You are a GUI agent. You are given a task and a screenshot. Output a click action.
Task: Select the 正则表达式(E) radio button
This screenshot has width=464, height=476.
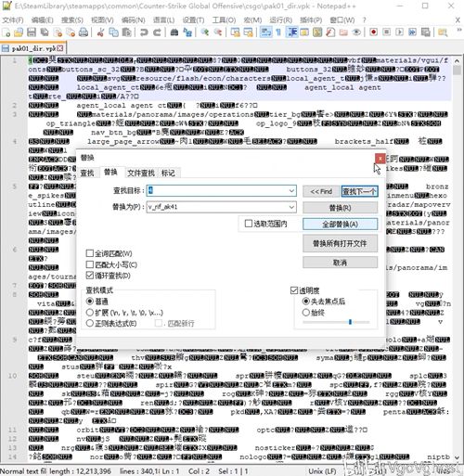point(90,323)
